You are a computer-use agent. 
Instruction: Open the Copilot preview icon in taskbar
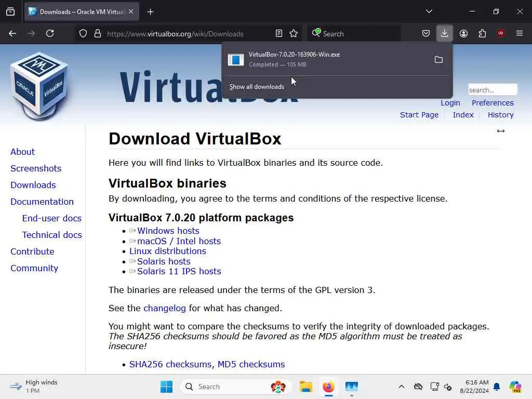click(515, 387)
